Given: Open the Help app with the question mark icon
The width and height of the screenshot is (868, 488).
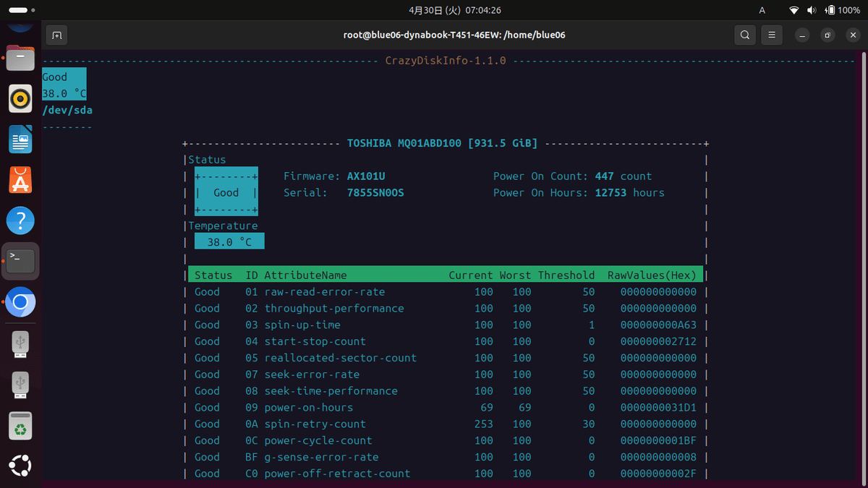Looking at the screenshot, I should (x=20, y=221).
